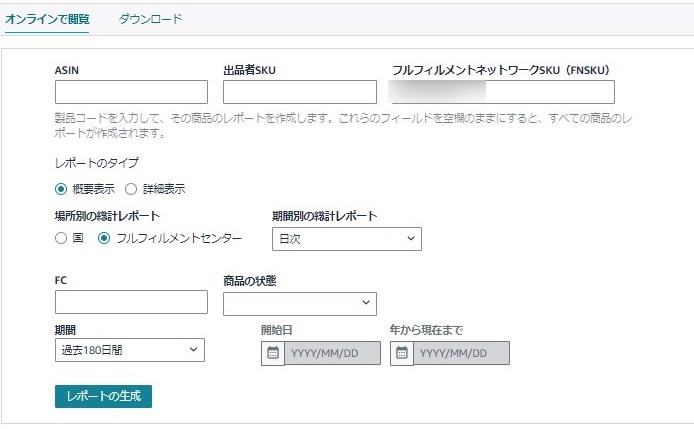Open the 商品の状態 dropdown
The image size is (694, 429).
tap(300, 304)
